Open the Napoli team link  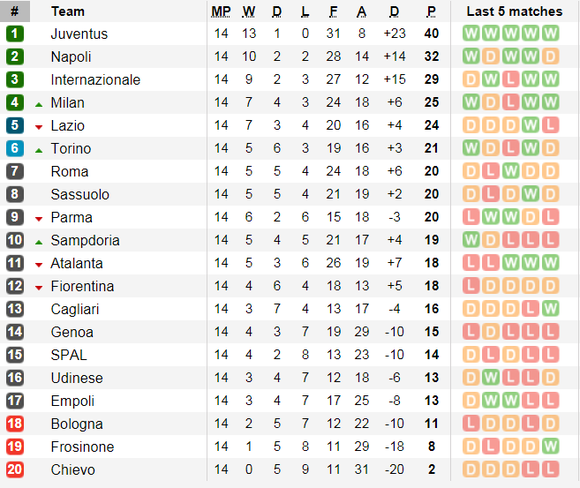(71, 57)
